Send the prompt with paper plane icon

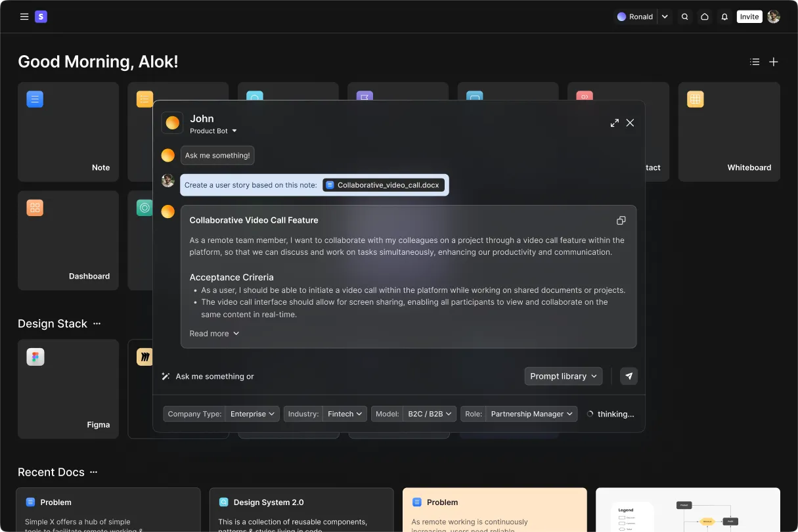(629, 376)
